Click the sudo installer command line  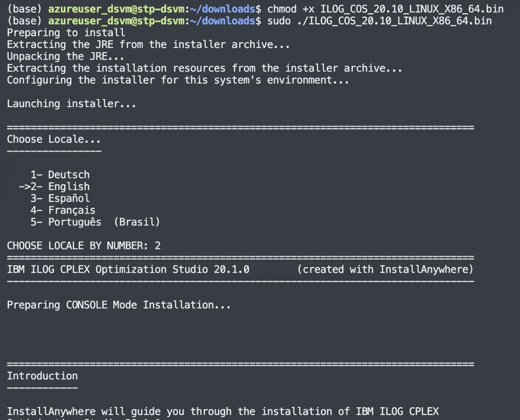[x=379, y=21]
